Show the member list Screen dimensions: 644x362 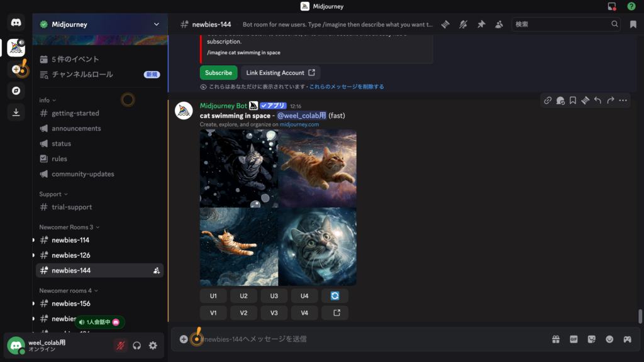click(499, 25)
